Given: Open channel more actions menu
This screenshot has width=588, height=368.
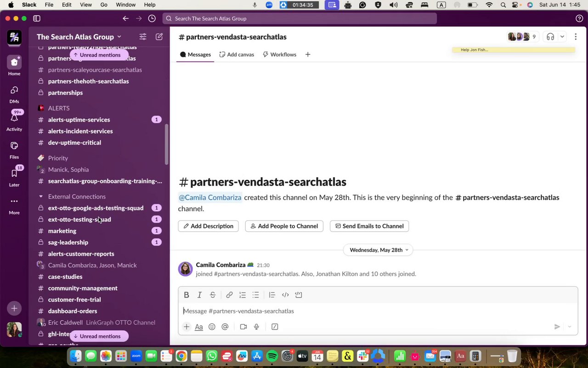Looking at the screenshot, I should (x=576, y=37).
